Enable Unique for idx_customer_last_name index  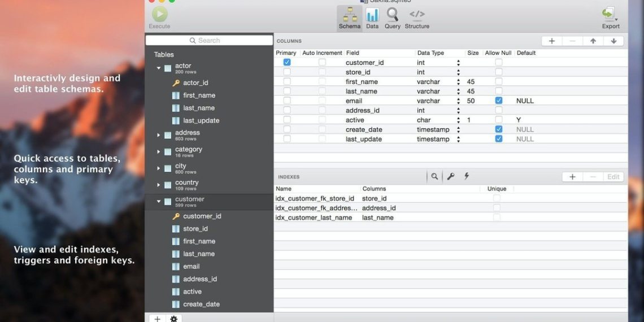[x=497, y=217]
